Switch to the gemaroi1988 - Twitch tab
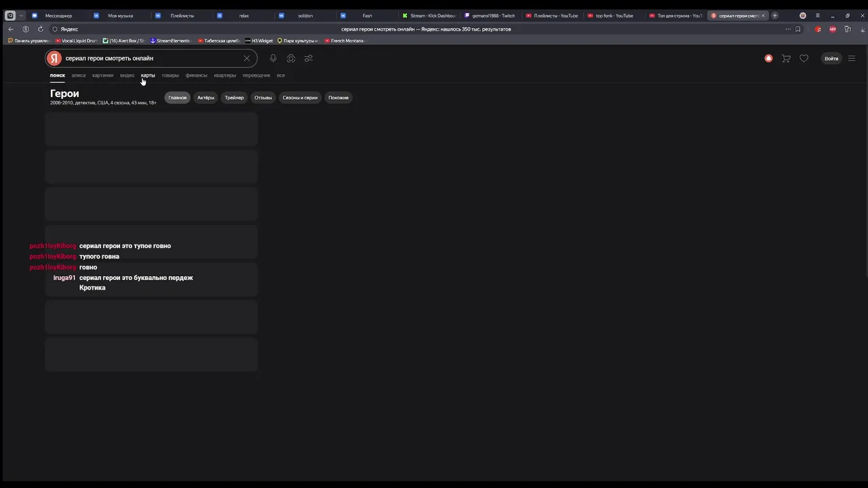Viewport: 868px width, 488px height. (x=490, y=16)
